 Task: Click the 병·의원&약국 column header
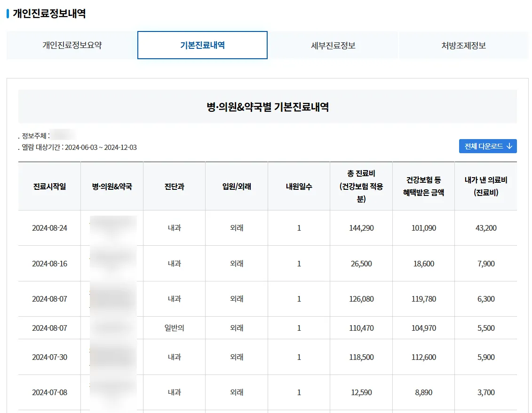(x=112, y=186)
